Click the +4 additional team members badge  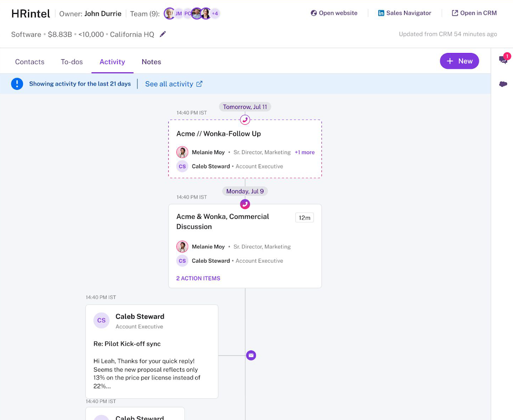[x=215, y=14]
